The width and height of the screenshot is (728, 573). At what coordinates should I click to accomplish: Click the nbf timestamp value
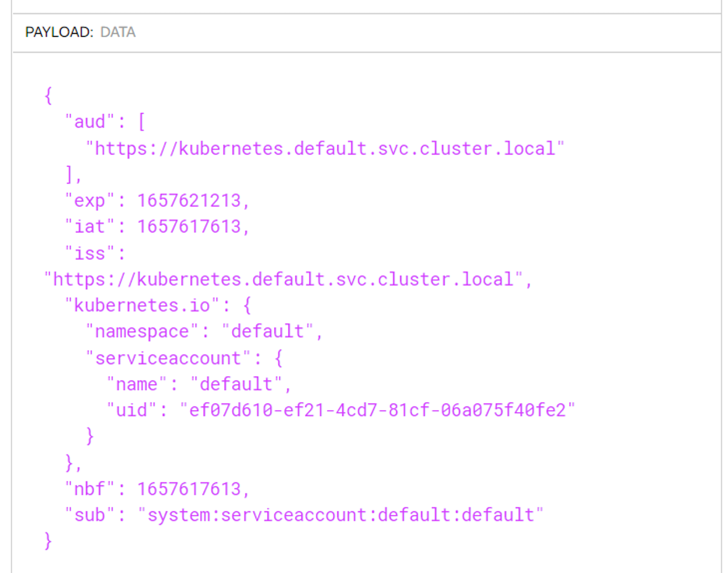(189, 489)
